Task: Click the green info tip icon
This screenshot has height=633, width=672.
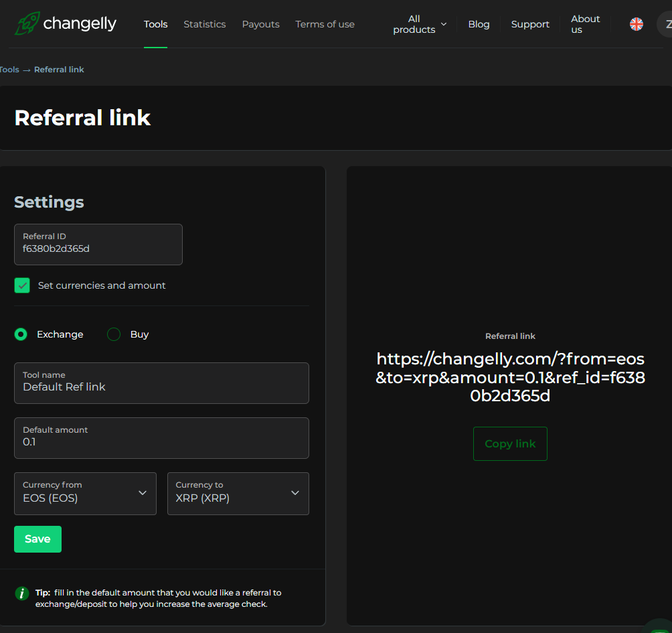Action: pos(22,593)
